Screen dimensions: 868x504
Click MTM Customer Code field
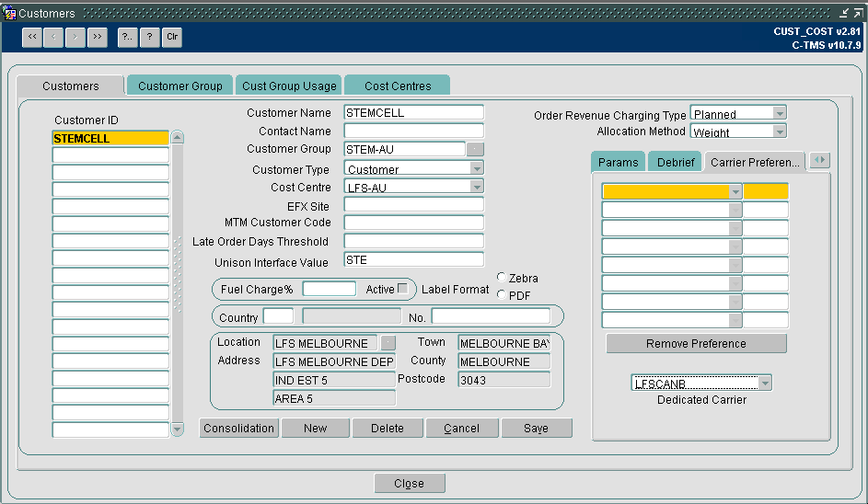413,223
